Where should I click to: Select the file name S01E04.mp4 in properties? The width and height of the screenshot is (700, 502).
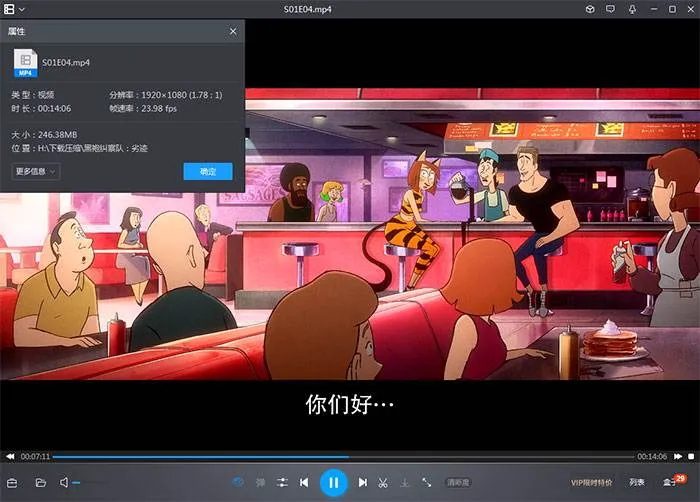coord(66,63)
